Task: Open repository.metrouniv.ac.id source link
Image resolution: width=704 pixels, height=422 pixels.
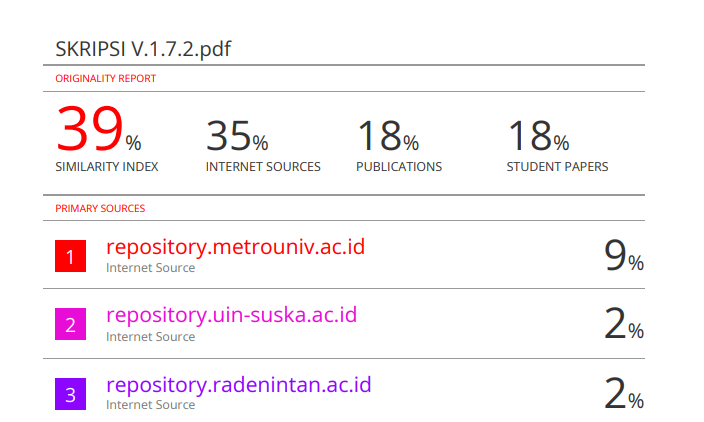Action: point(235,247)
